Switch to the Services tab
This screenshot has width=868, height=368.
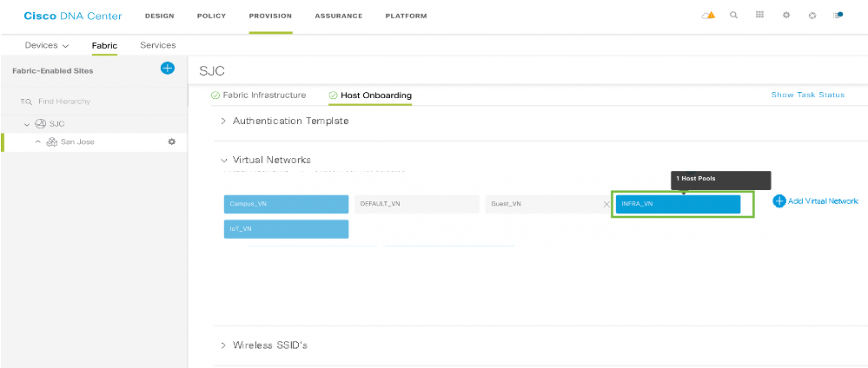(158, 45)
